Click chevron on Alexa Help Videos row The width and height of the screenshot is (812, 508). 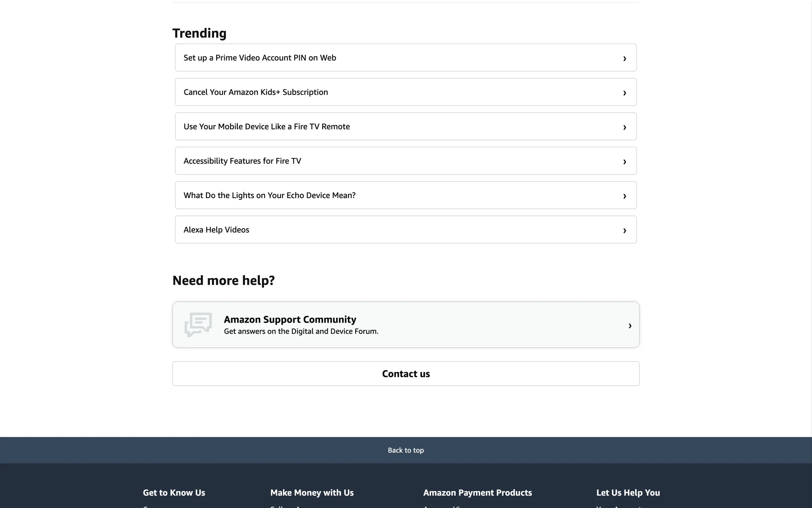click(624, 230)
